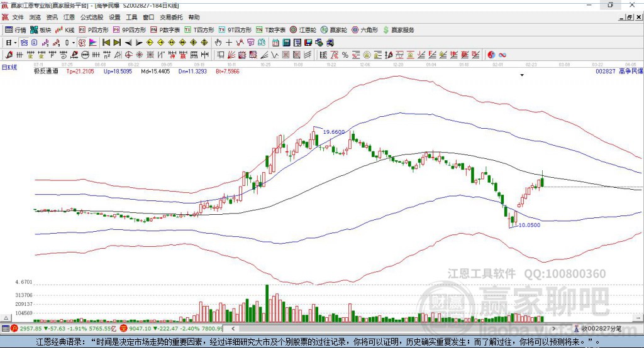
Task: Select the hand pan tool
Action: click(x=218, y=42)
